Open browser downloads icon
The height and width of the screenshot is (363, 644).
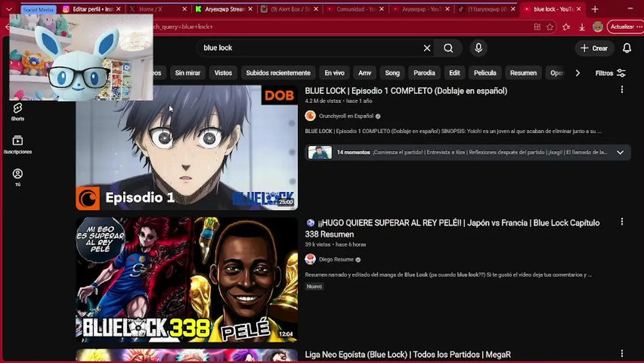582,27
